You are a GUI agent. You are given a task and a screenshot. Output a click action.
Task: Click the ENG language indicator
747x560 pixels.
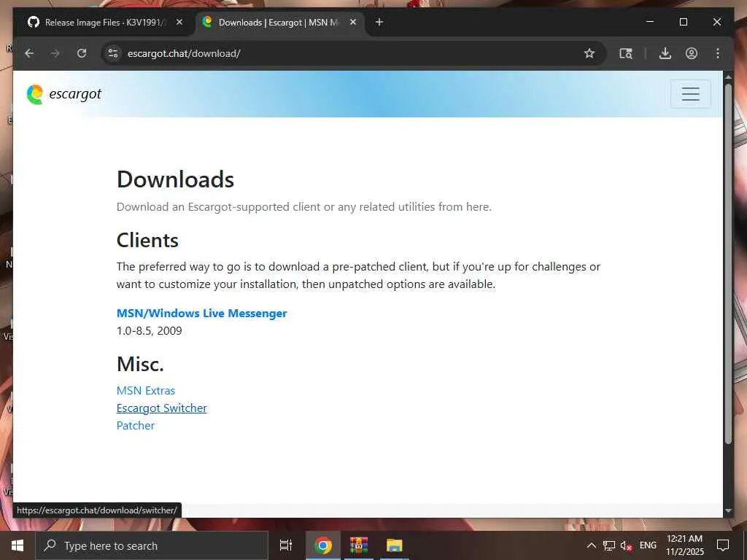coord(648,545)
